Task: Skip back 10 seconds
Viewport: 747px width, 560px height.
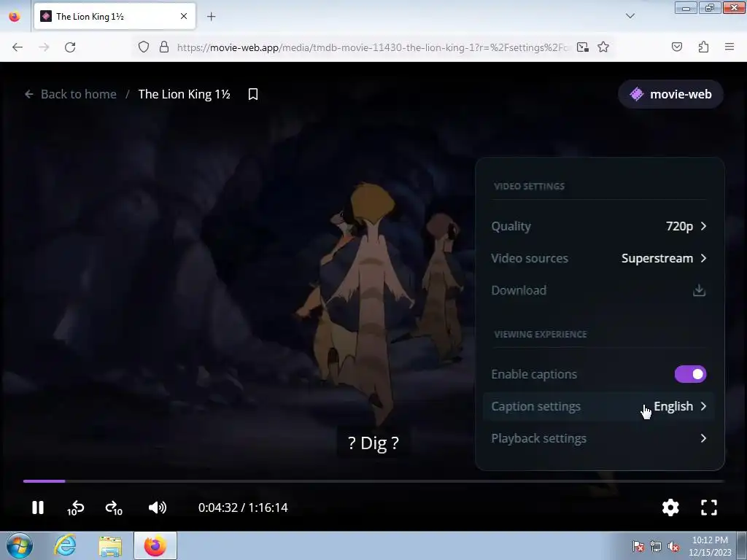Action: tap(76, 508)
